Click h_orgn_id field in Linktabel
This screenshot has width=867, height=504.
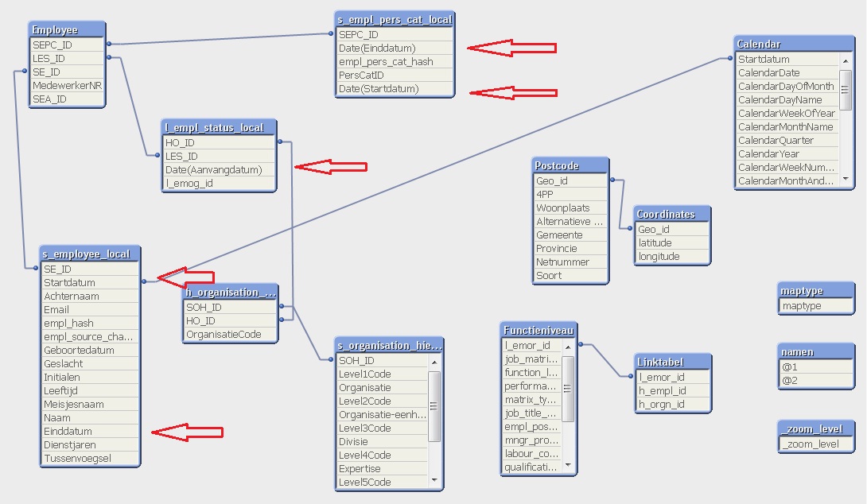(674, 405)
